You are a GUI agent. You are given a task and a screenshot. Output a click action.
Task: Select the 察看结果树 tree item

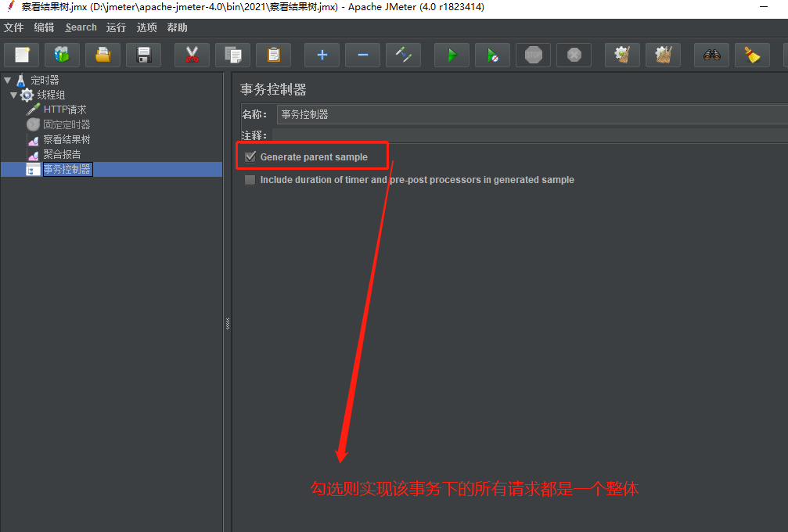(x=67, y=140)
